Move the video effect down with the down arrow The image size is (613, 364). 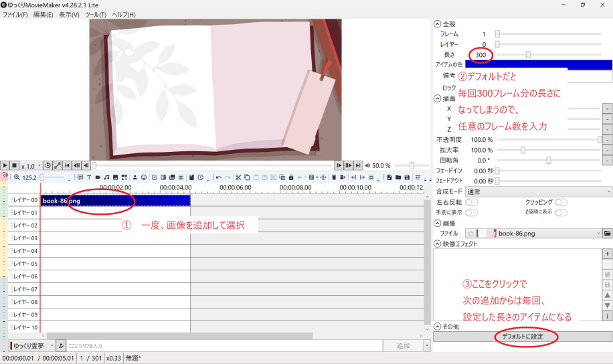point(607,306)
